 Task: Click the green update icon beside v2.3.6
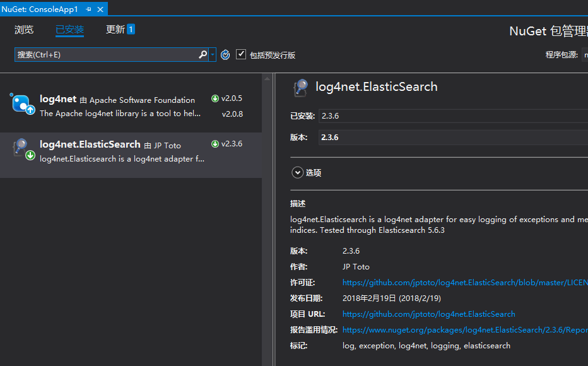point(215,143)
